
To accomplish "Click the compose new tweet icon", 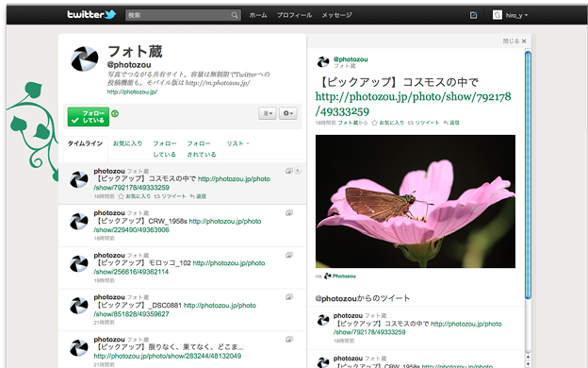I will 473,15.
